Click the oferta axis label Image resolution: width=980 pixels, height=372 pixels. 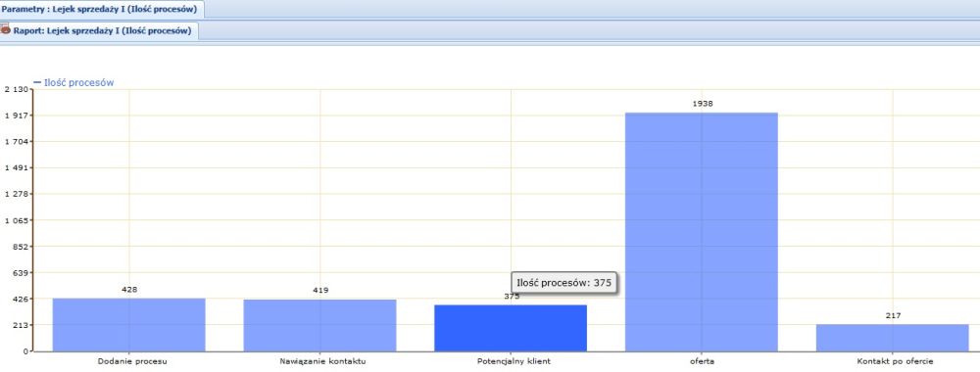click(703, 361)
